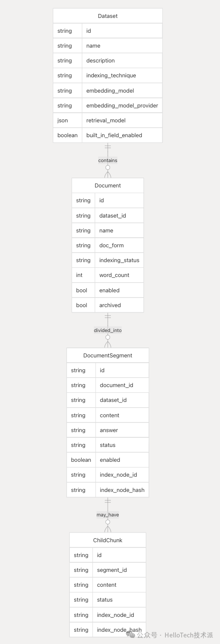
Task: Click the contains relationship label
Action: (108, 160)
